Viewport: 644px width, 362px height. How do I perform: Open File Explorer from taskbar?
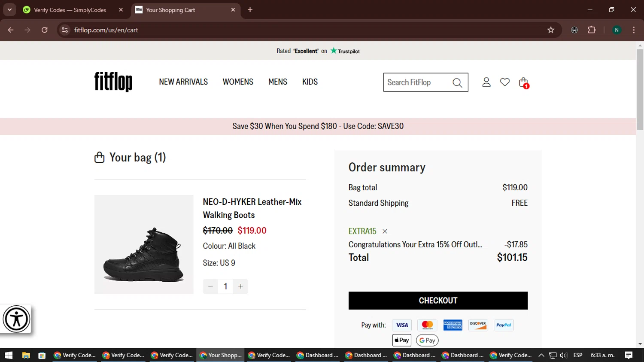click(26, 355)
